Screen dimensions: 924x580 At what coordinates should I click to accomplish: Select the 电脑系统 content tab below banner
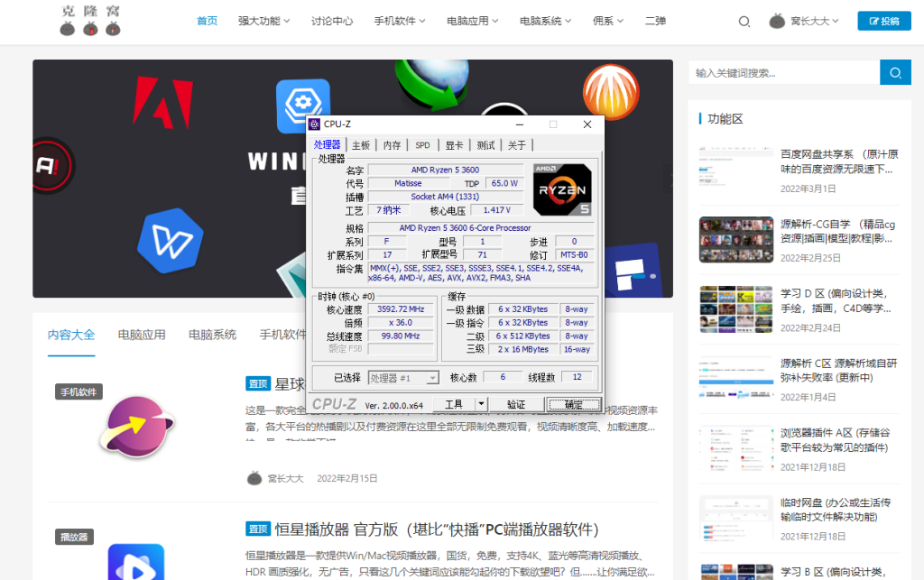[x=212, y=335]
